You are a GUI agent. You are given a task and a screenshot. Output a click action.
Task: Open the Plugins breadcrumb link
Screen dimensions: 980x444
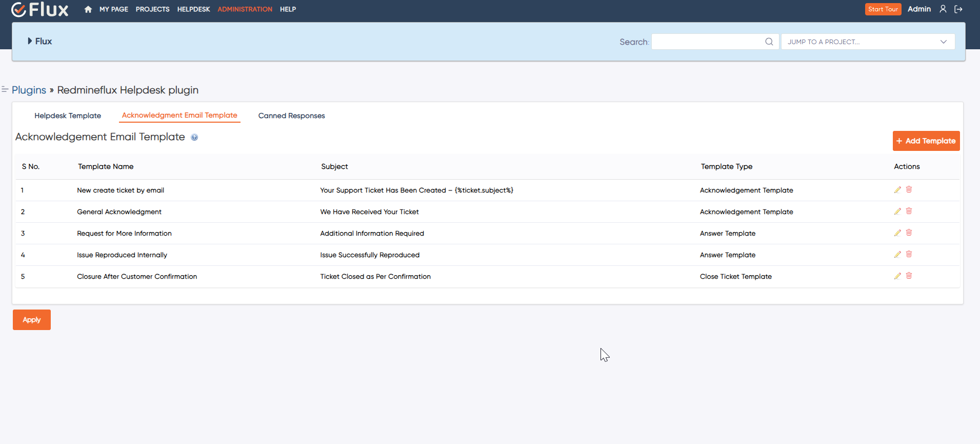(29, 90)
